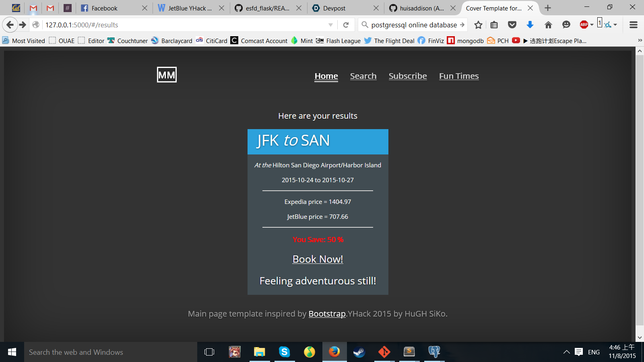Open the Fun Times nav link
Screen dimensions: 644x362
tap(459, 76)
